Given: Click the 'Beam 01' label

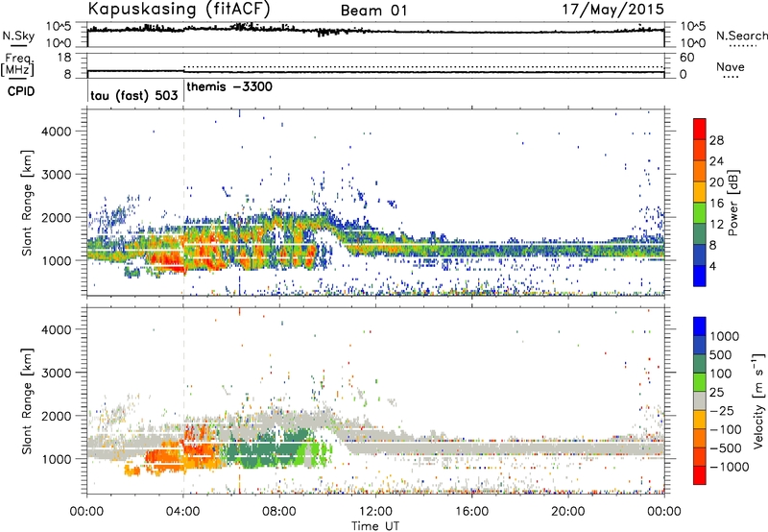Looking at the screenshot, I should 373,11.
